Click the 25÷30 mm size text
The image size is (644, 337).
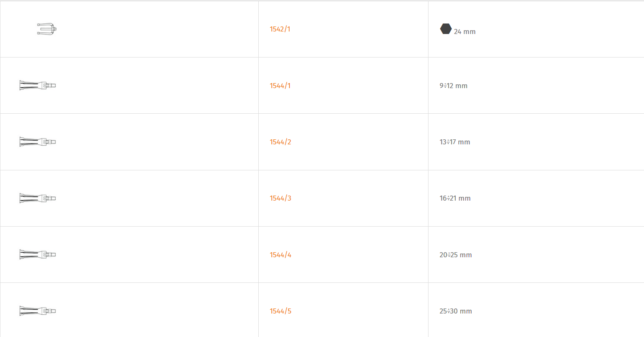click(455, 311)
